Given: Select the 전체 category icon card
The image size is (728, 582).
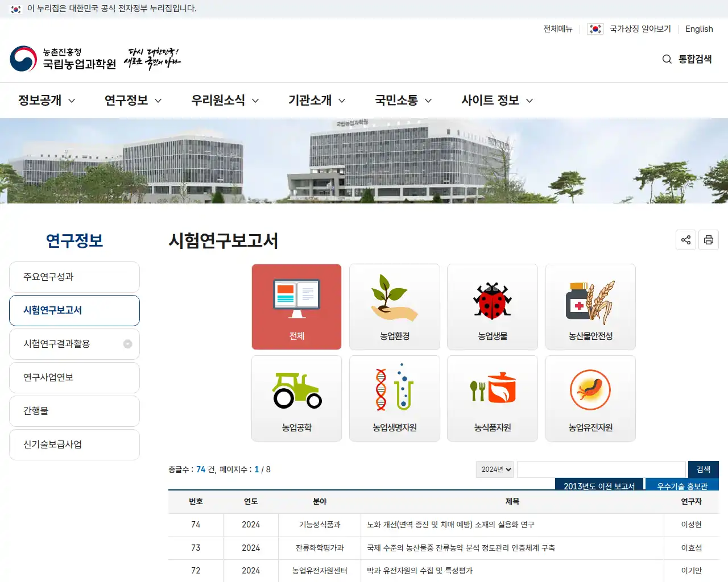Looking at the screenshot, I should tap(297, 307).
